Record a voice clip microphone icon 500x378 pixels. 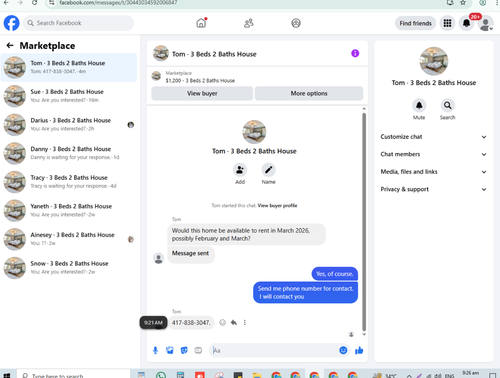pyautogui.click(x=155, y=350)
